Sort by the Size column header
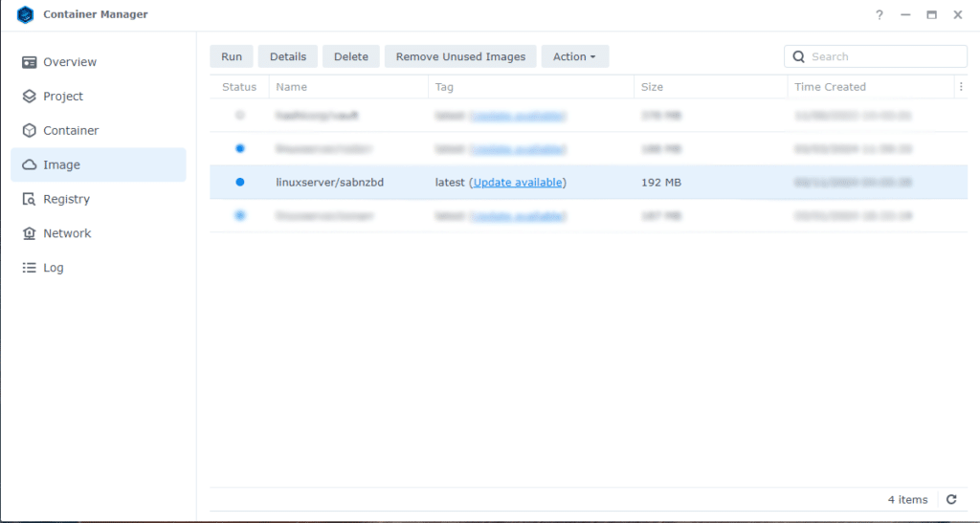 (652, 87)
